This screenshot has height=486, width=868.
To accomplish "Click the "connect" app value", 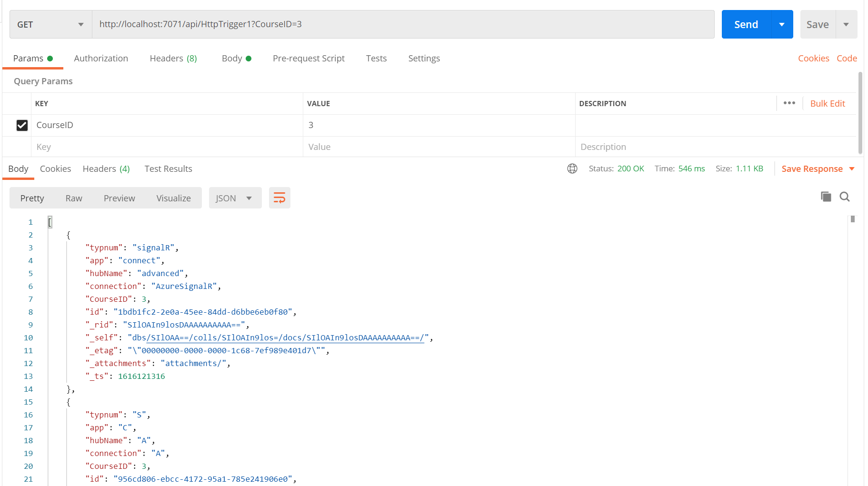I will (x=139, y=260).
